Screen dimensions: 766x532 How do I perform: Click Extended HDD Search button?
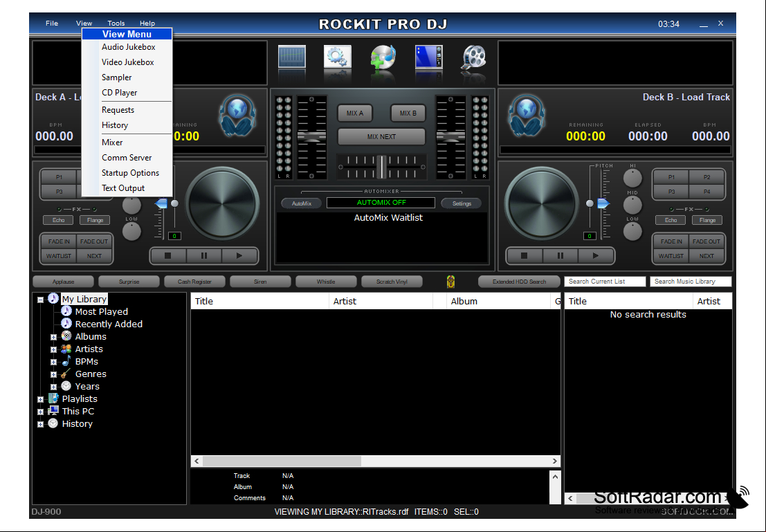point(519,282)
